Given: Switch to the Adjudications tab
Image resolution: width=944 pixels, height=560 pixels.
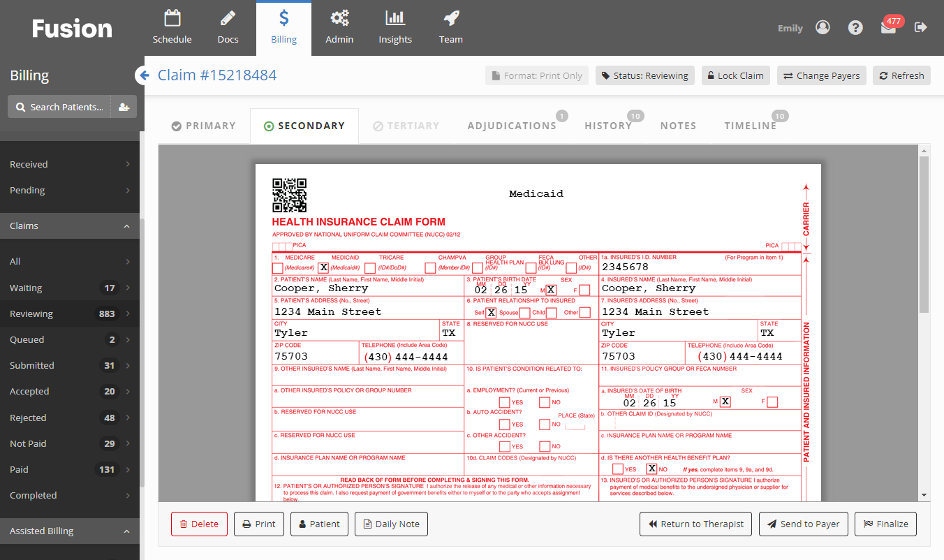Looking at the screenshot, I should (512, 125).
